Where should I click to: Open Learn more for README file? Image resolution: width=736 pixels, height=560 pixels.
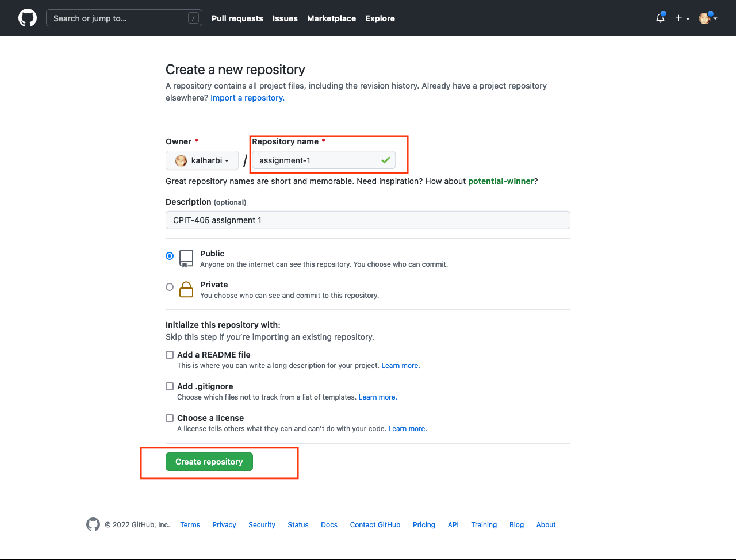point(401,366)
